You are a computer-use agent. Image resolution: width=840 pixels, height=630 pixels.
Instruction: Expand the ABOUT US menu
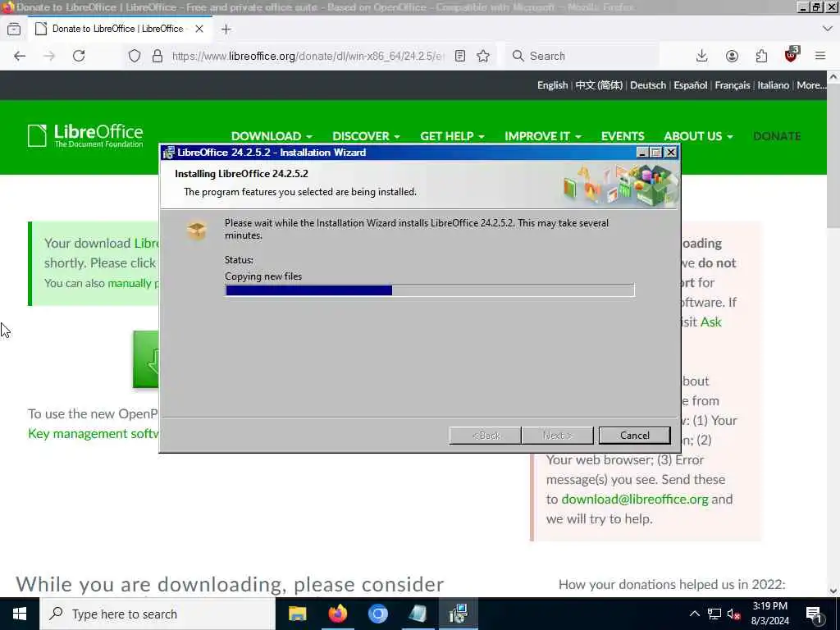pos(698,136)
